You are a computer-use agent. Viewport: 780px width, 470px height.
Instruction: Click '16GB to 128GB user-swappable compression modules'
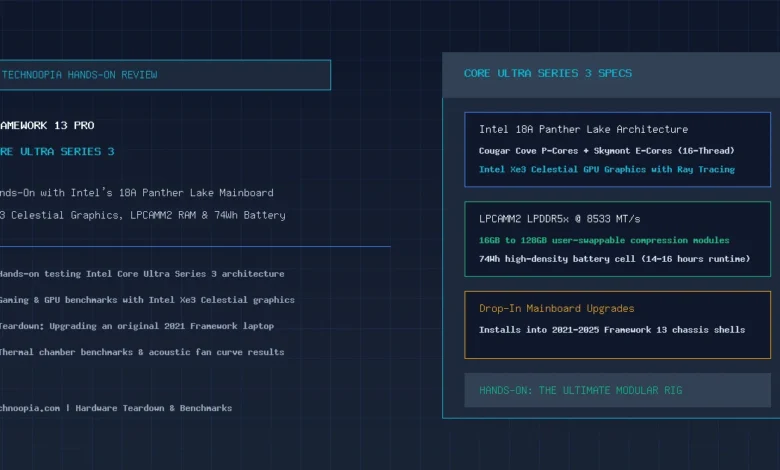tap(604, 240)
